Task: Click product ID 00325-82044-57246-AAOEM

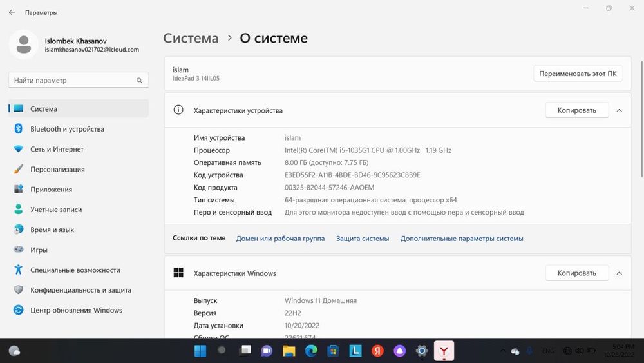Action: [x=329, y=187]
